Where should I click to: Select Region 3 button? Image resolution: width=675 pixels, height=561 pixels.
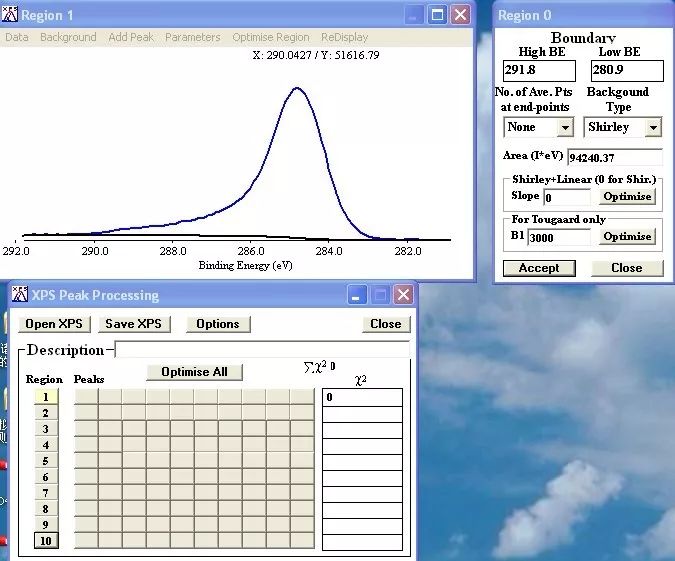click(46, 429)
